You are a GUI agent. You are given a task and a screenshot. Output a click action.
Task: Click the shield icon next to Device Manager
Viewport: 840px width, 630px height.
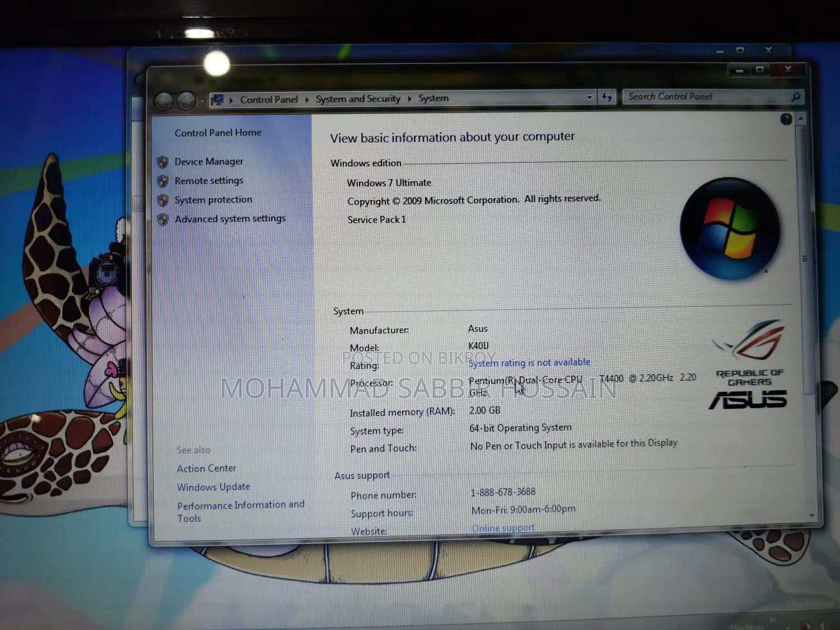click(x=163, y=162)
